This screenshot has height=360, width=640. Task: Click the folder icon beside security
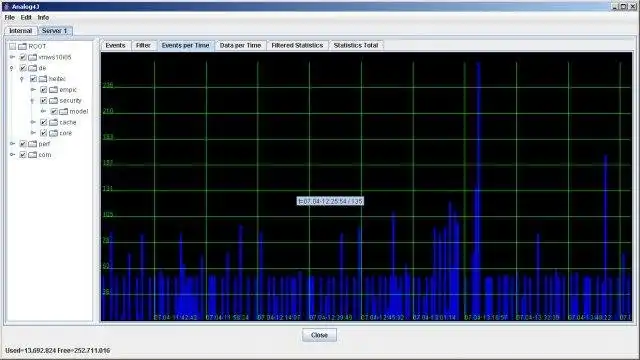[x=53, y=100]
